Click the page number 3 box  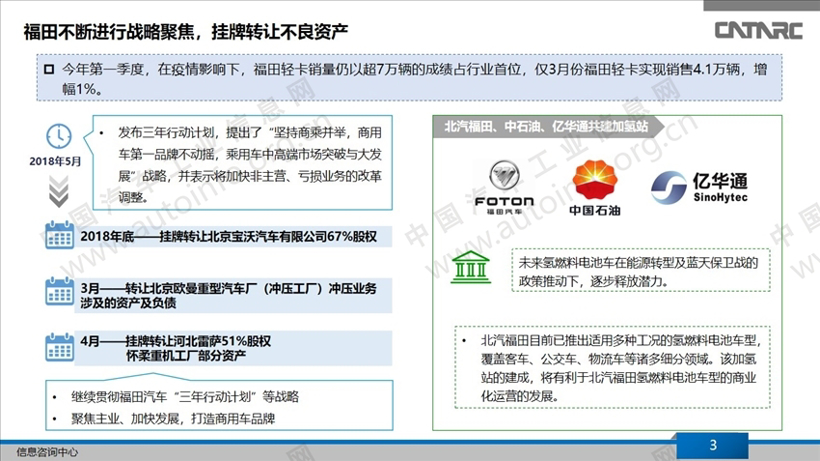point(712,445)
